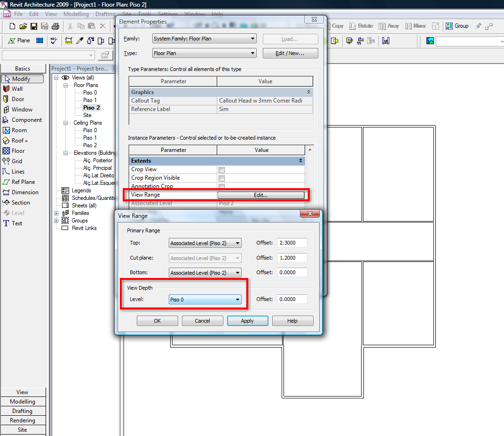Image resolution: width=504 pixels, height=436 pixels.
Task: Click the Save disk icon
Action: pos(34,26)
